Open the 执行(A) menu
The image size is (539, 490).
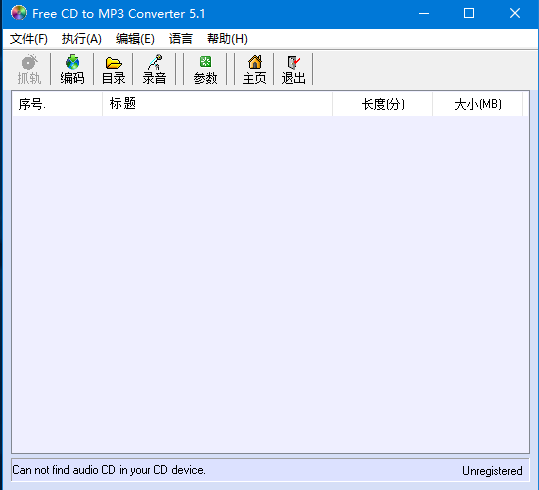82,39
